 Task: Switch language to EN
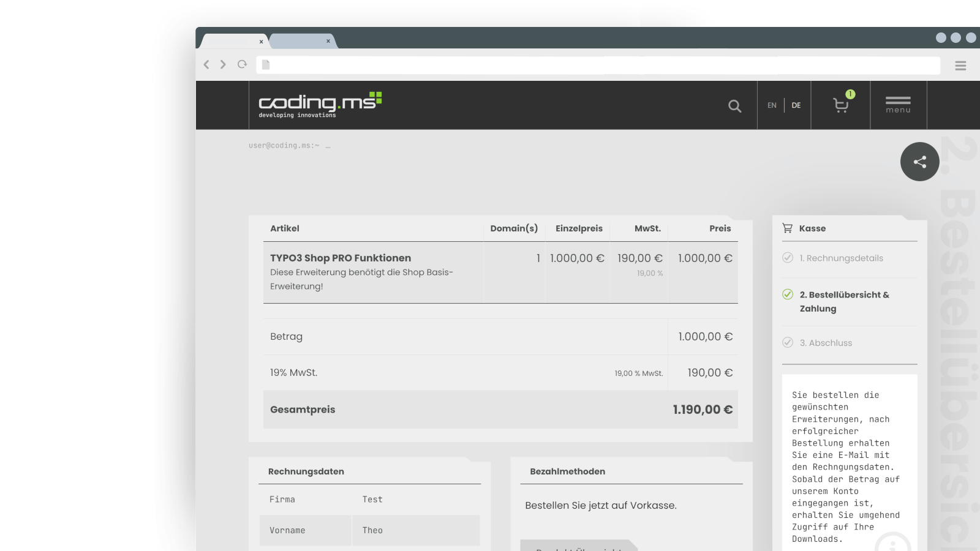[x=772, y=105]
